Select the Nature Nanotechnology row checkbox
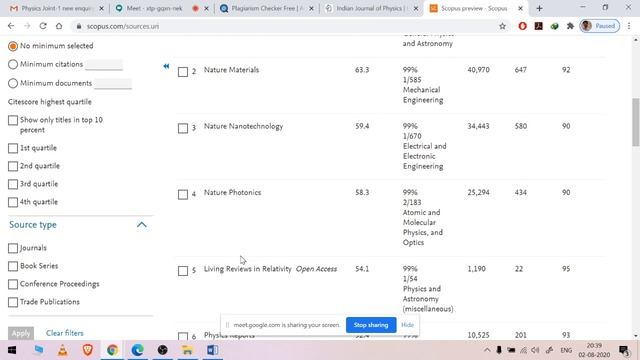Screen dimensions: 640x360 (x=183, y=128)
